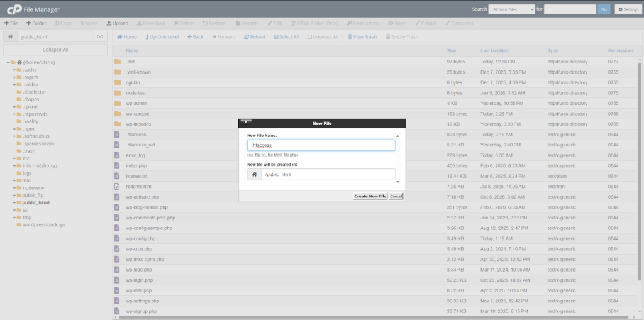The image size is (644, 320).
Task: Click the Extract toolbar item
Action: point(426,23)
